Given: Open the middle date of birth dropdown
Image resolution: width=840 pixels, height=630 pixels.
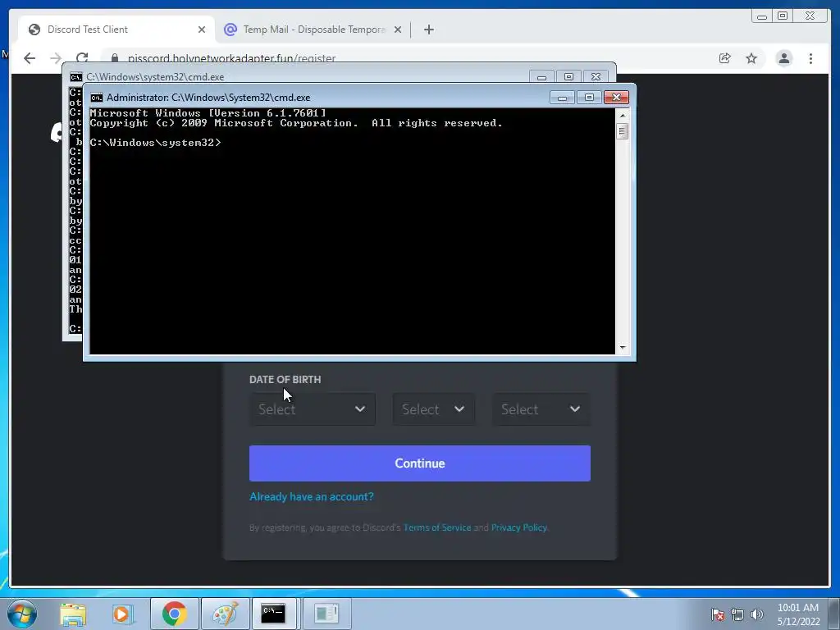Looking at the screenshot, I should coord(433,409).
